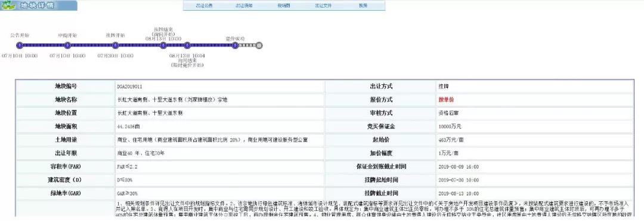Screen dimensions: 644x221
Task: Click the 竞价成功 timeline marker
Action: coord(235,45)
